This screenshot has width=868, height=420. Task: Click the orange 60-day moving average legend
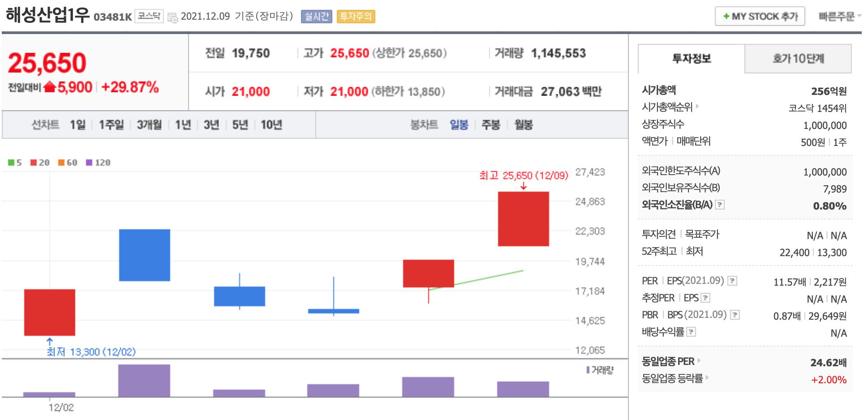[x=68, y=163]
